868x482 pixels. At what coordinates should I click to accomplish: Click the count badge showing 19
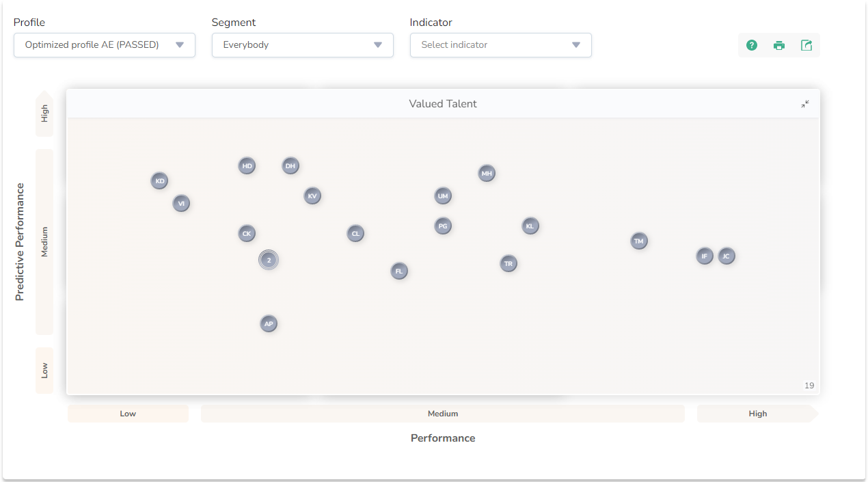pos(809,386)
